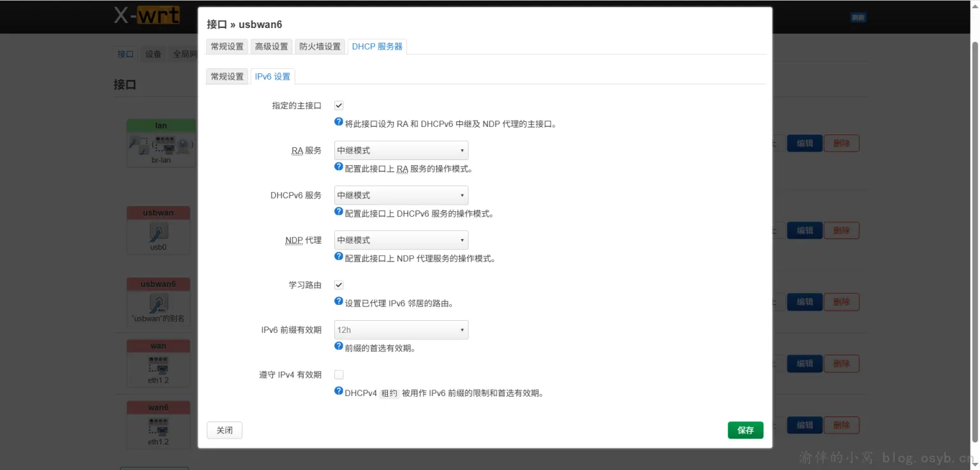Change DHCPv6 服务 mode via its dropdown
The height and width of the screenshot is (470, 980).
[401, 195]
